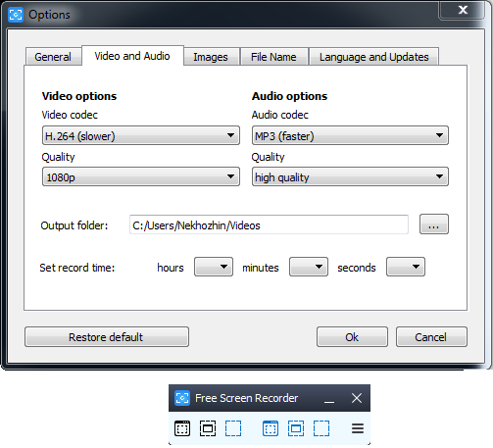Click the black dashed-frame object capture icon
The width and height of the screenshot is (493, 448).
click(208, 428)
